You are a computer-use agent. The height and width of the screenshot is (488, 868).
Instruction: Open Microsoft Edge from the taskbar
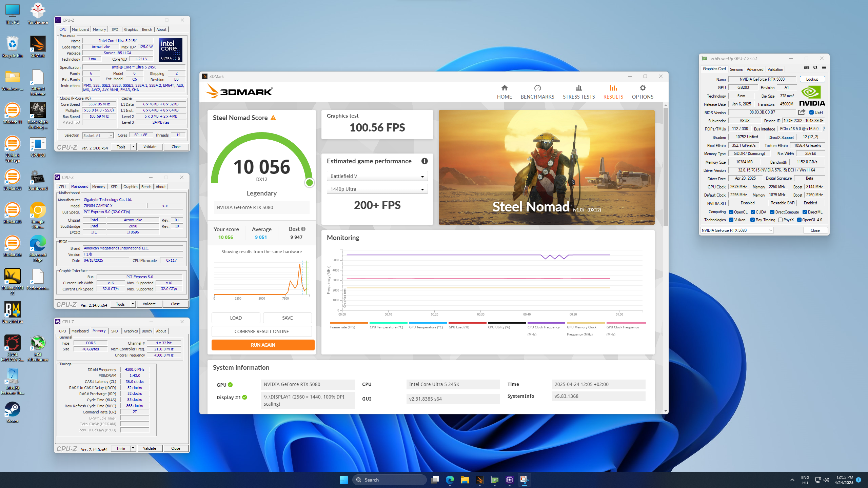[450, 480]
